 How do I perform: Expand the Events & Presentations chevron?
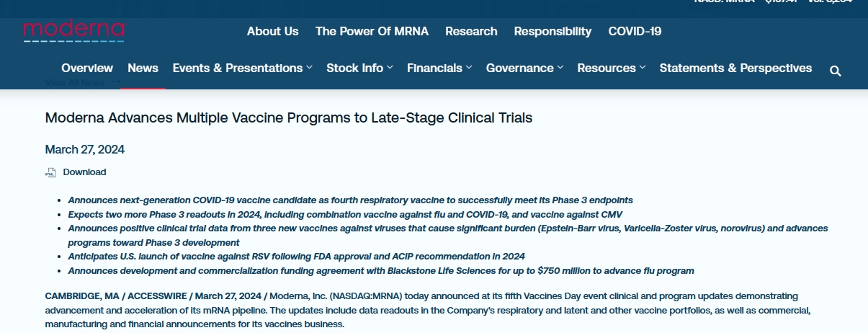(x=309, y=68)
